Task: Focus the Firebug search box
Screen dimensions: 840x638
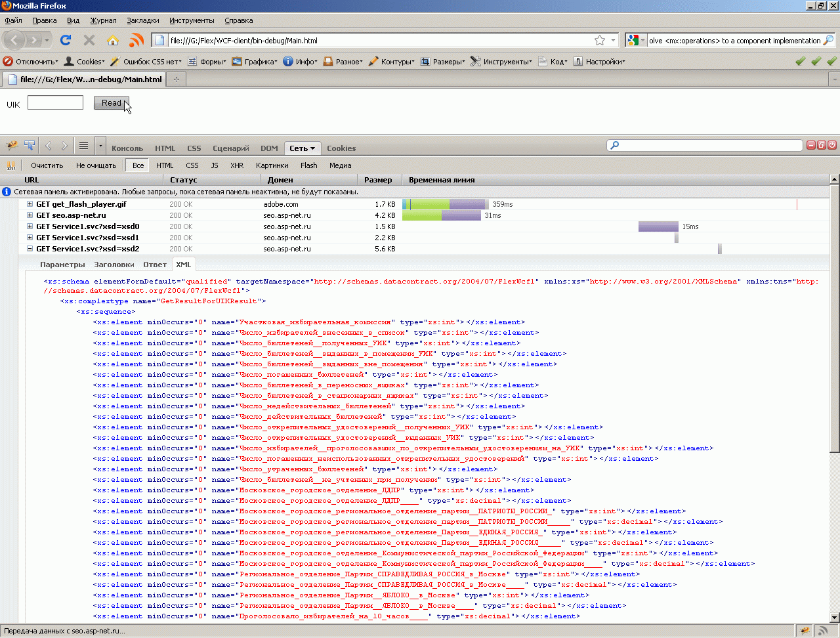Action: tap(705, 145)
